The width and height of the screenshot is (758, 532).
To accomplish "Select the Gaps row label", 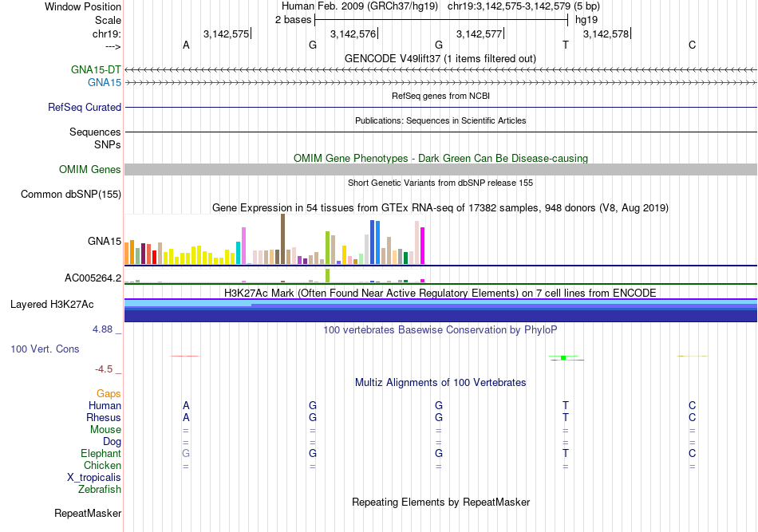I will coord(109,393).
